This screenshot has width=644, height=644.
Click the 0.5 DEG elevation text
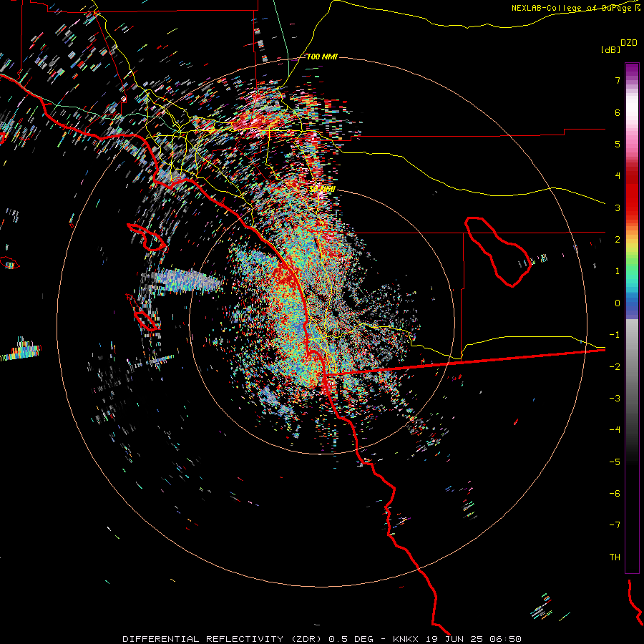pyautogui.click(x=351, y=639)
